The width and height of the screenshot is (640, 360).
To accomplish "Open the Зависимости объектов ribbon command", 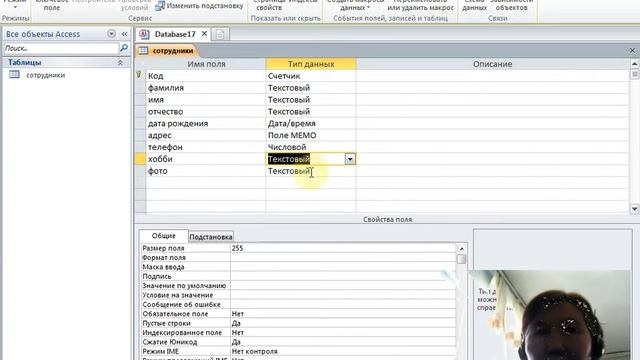I will (x=511, y=6).
